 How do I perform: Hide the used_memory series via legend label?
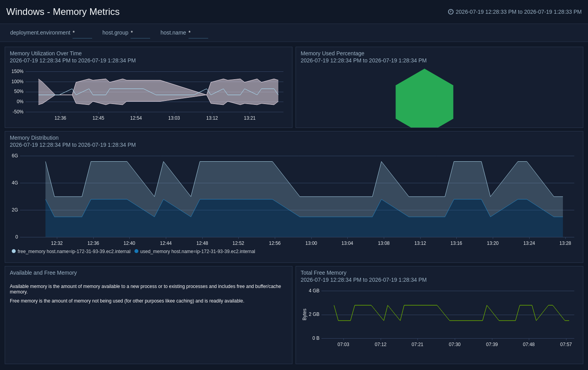(198, 252)
